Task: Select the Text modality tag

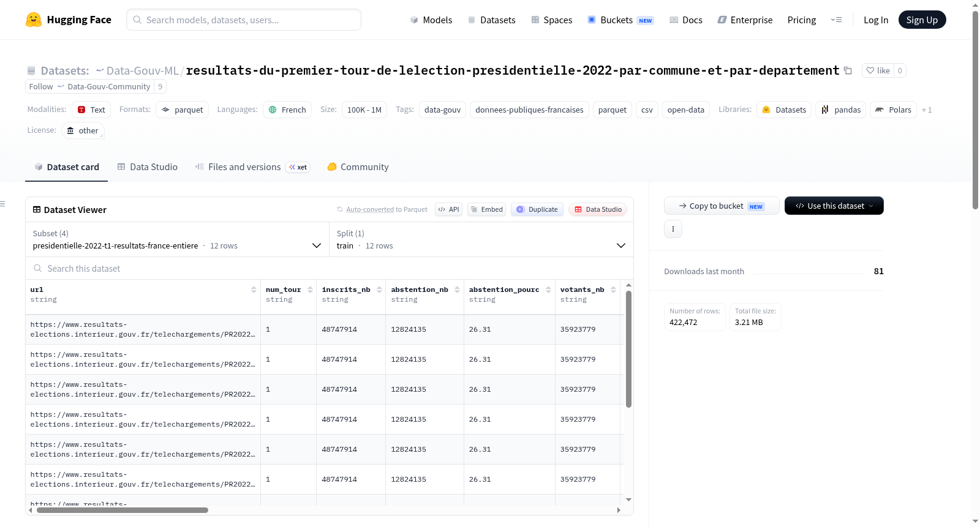Action: tap(91, 110)
